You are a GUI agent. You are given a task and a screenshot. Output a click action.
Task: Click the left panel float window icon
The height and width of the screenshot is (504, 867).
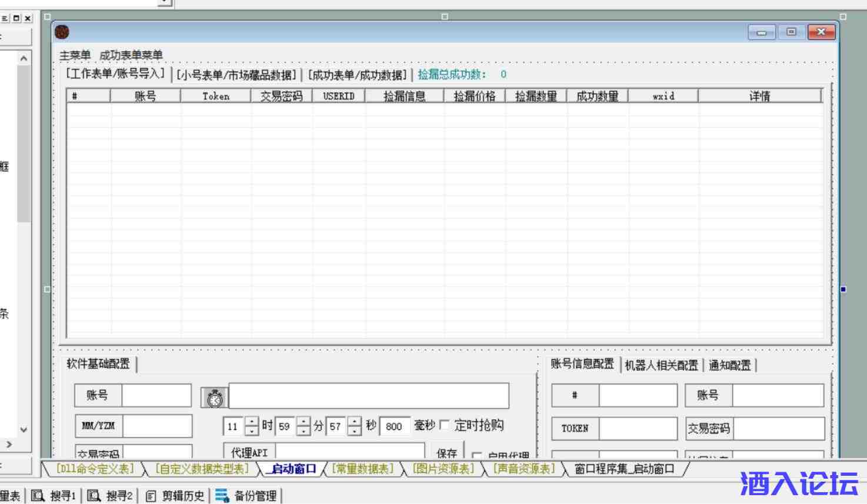coord(16,18)
